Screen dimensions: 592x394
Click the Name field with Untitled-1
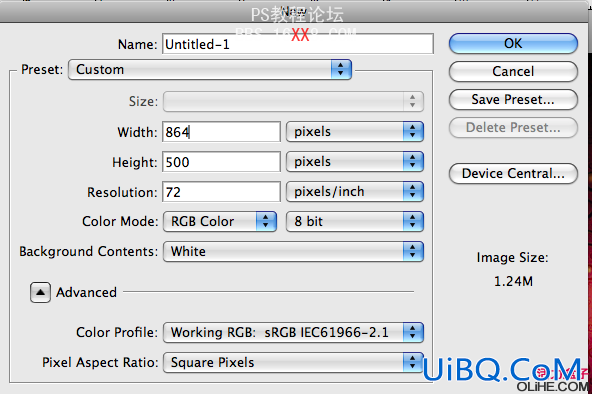click(x=298, y=44)
